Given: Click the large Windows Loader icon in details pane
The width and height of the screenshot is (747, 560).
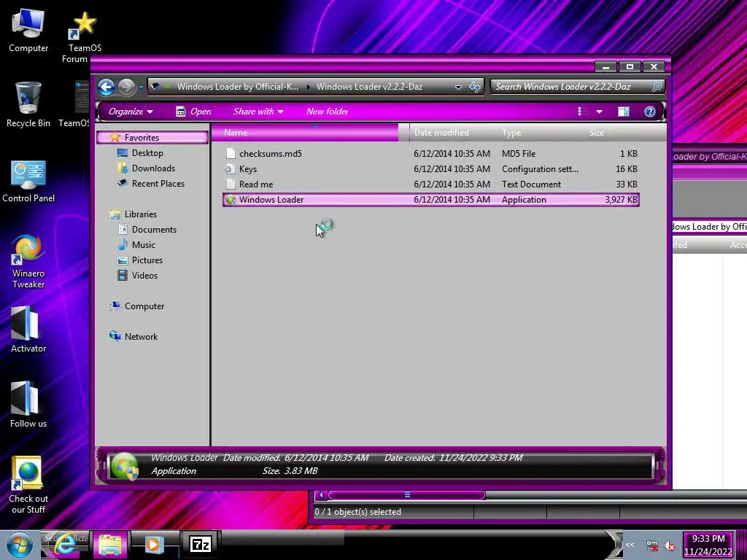Looking at the screenshot, I should [x=124, y=465].
